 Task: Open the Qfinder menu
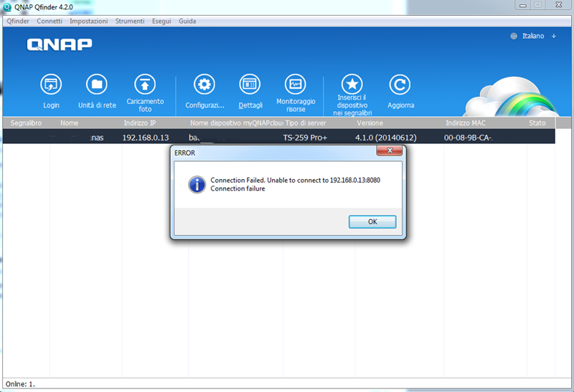pos(18,21)
